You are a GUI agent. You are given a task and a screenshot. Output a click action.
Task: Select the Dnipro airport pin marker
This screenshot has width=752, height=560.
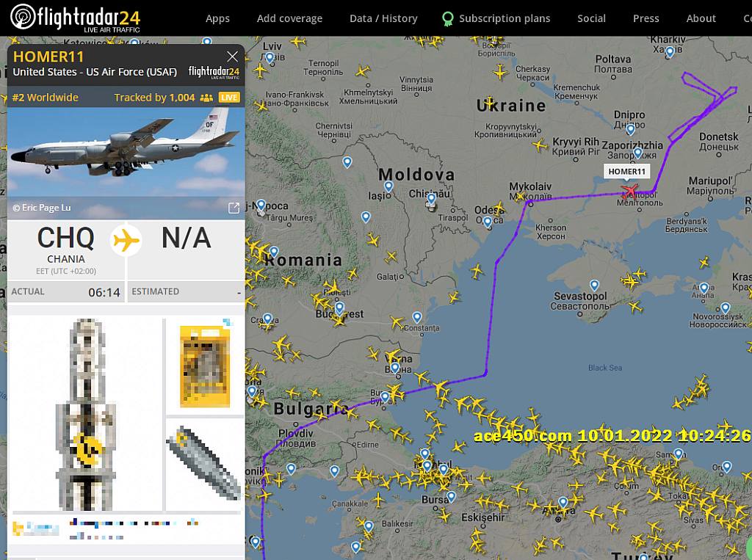tap(631, 129)
